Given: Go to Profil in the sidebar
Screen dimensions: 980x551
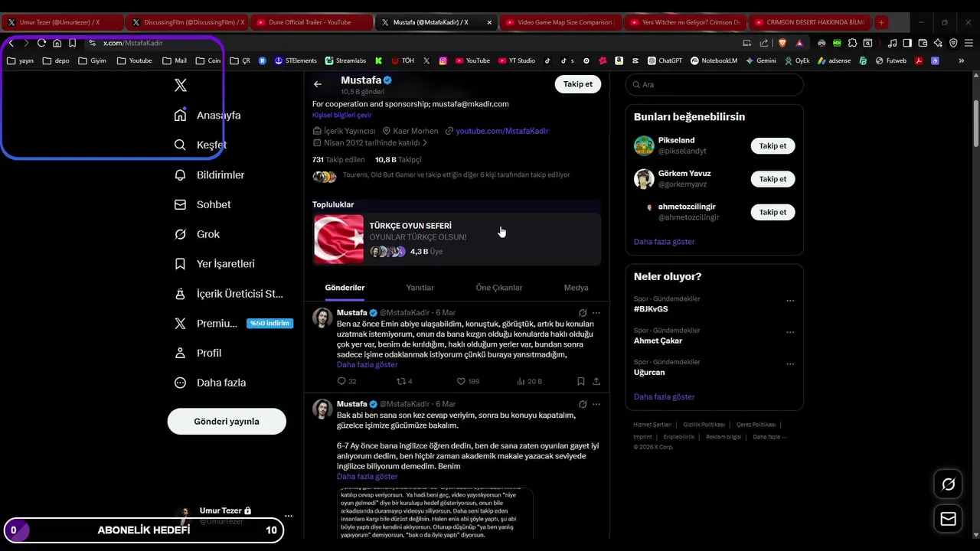Looking at the screenshot, I should click(198, 353).
